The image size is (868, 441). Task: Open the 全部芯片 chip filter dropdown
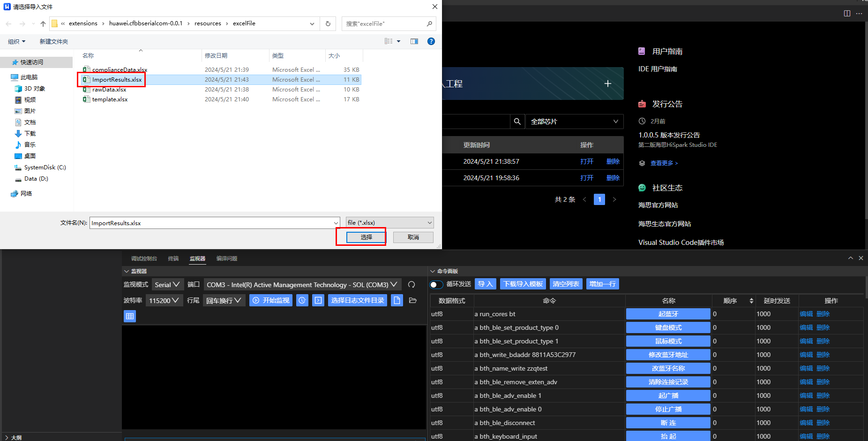(x=574, y=122)
